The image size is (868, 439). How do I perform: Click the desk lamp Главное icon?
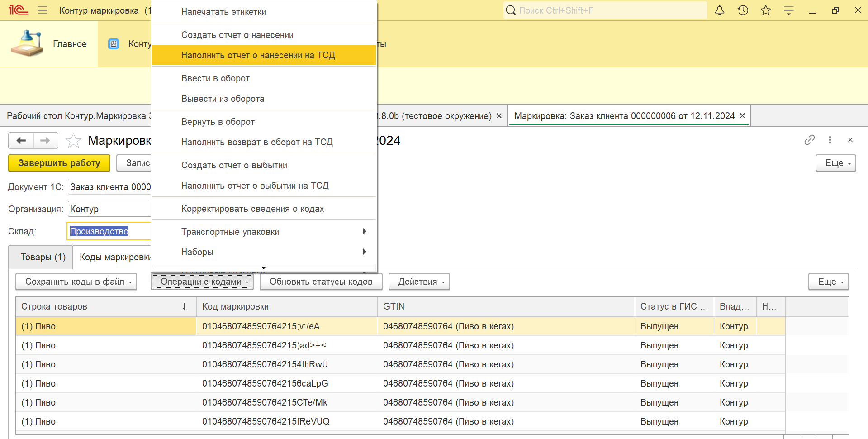(x=27, y=43)
